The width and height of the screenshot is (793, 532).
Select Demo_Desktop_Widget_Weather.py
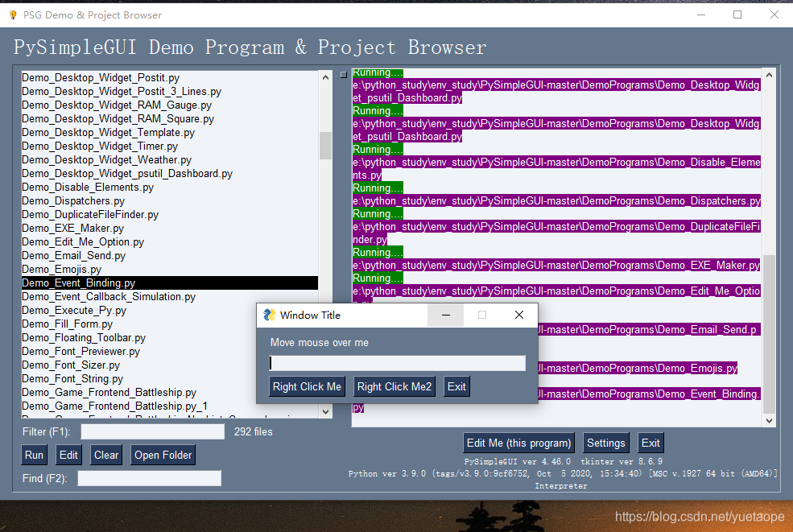pyautogui.click(x=169, y=160)
